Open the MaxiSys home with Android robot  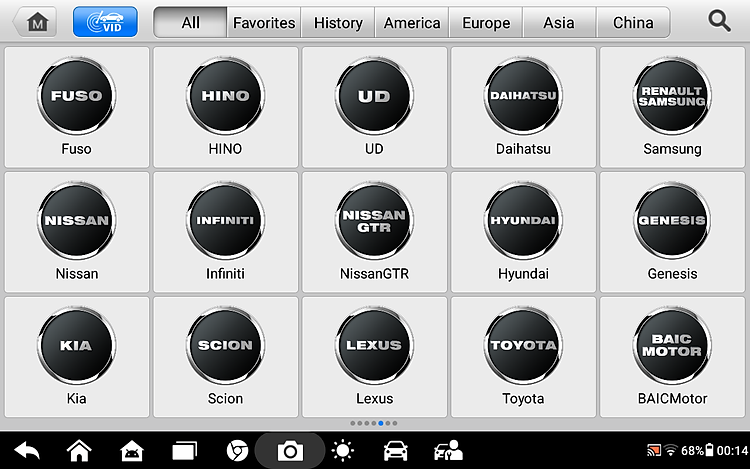tap(132, 450)
